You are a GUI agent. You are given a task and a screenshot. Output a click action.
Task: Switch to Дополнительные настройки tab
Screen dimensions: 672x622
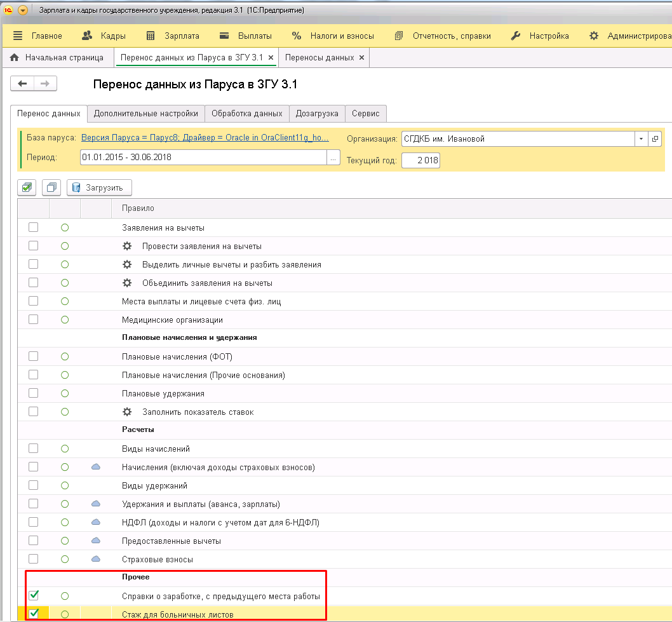pyautogui.click(x=145, y=113)
